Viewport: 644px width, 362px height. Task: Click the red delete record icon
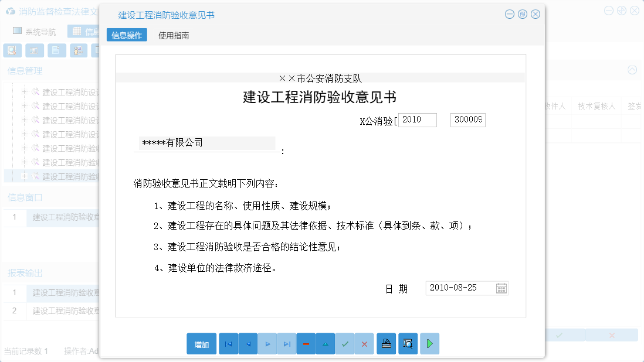(306, 344)
